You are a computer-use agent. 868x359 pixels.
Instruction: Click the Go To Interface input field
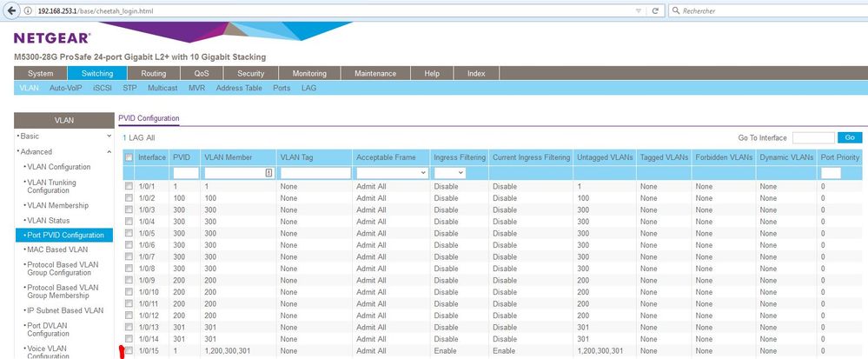[x=812, y=137]
